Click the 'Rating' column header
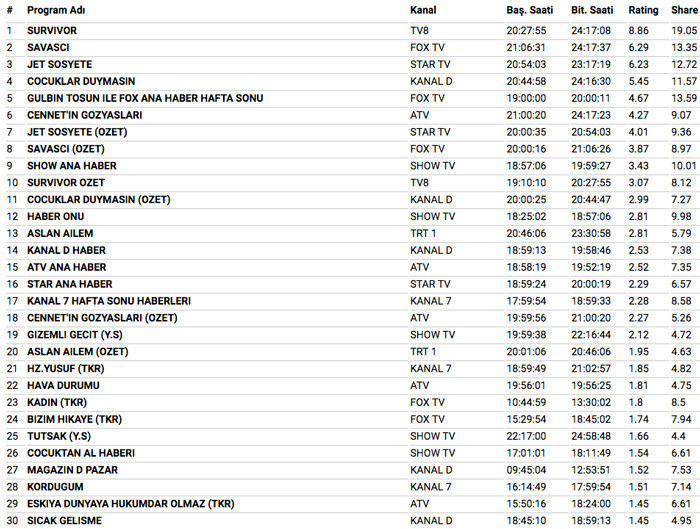The image size is (700, 529). (x=643, y=10)
